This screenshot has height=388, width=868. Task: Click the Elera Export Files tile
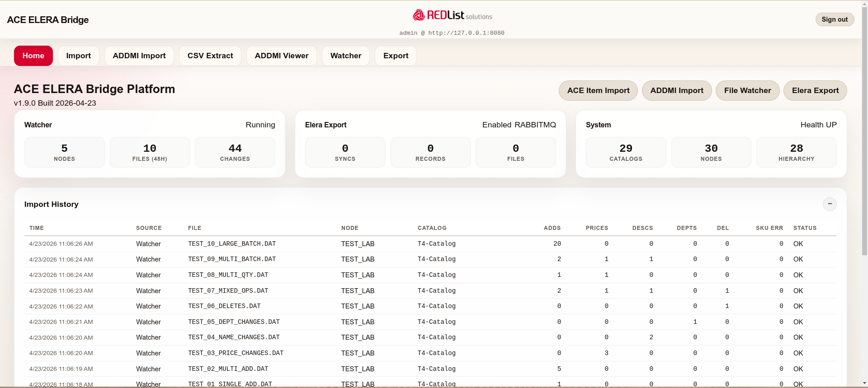516,152
